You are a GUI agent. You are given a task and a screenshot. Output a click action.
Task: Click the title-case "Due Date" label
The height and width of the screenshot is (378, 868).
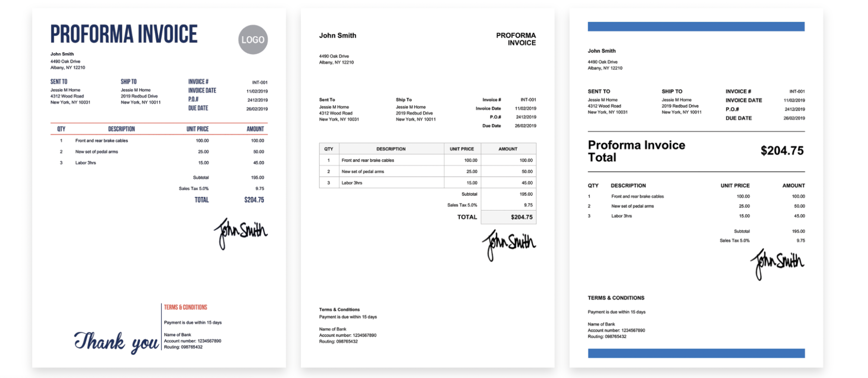(x=492, y=126)
